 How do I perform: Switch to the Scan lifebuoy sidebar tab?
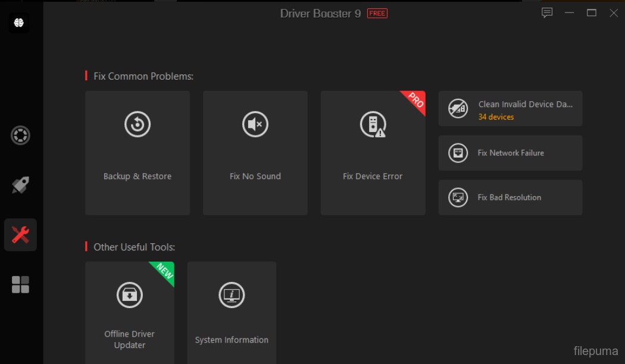point(20,136)
